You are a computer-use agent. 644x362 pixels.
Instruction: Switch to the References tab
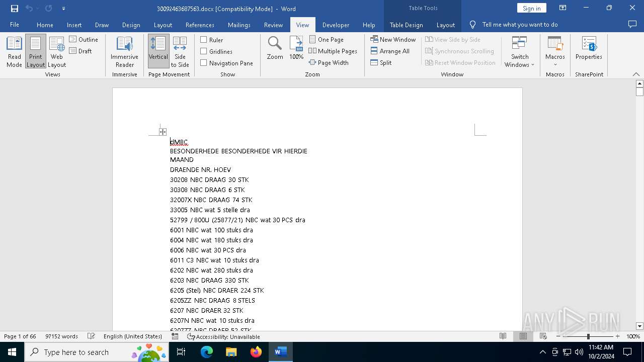(200, 25)
